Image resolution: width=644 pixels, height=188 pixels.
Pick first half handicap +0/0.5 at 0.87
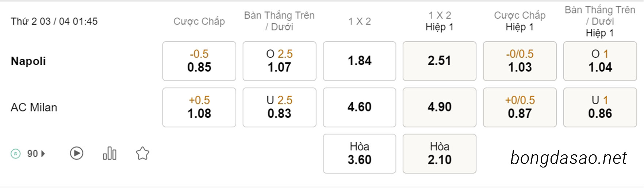pos(520,107)
